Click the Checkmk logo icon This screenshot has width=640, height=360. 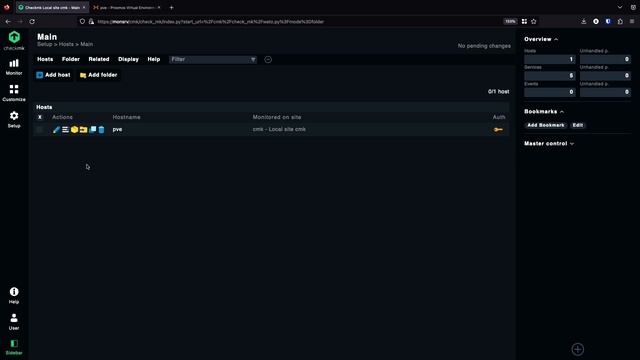pos(14,38)
